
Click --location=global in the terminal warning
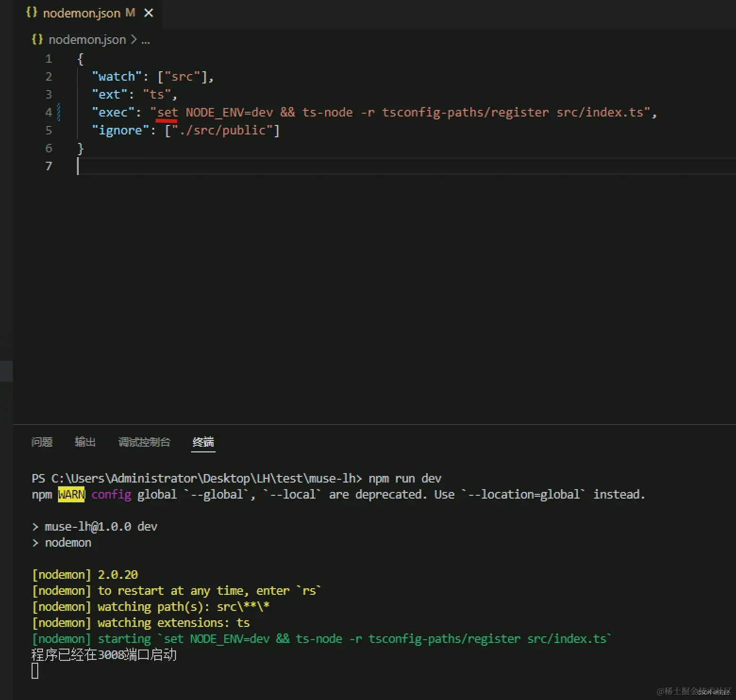click(x=523, y=495)
